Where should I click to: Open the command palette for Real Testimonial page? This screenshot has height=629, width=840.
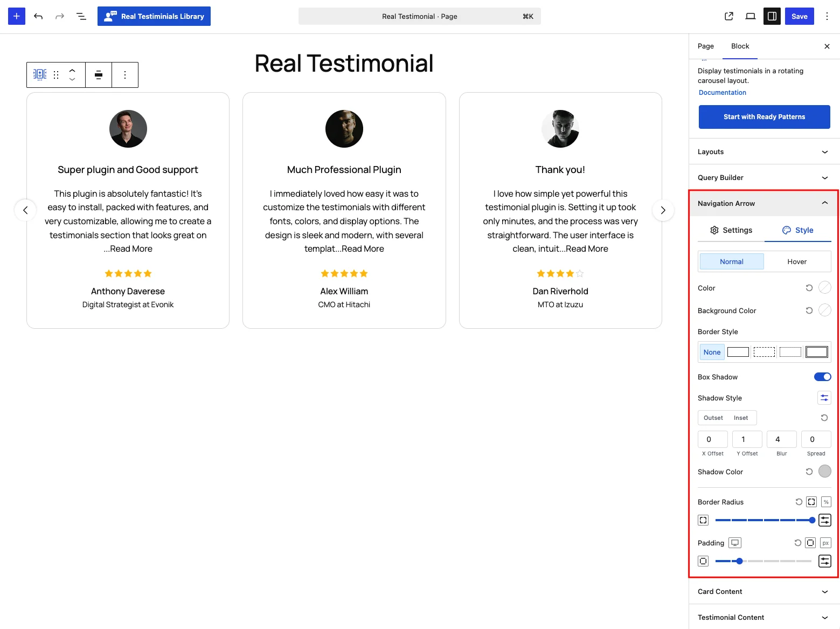pyautogui.click(x=420, y=16)
